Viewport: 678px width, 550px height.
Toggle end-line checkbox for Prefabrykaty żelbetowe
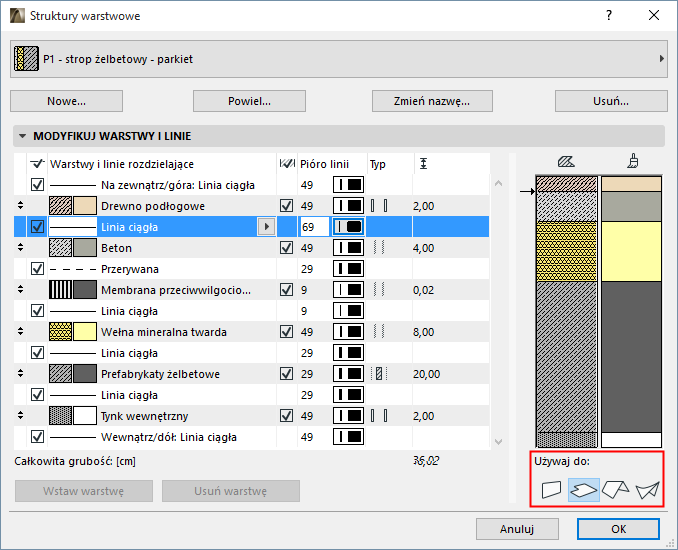click(286, 374)
